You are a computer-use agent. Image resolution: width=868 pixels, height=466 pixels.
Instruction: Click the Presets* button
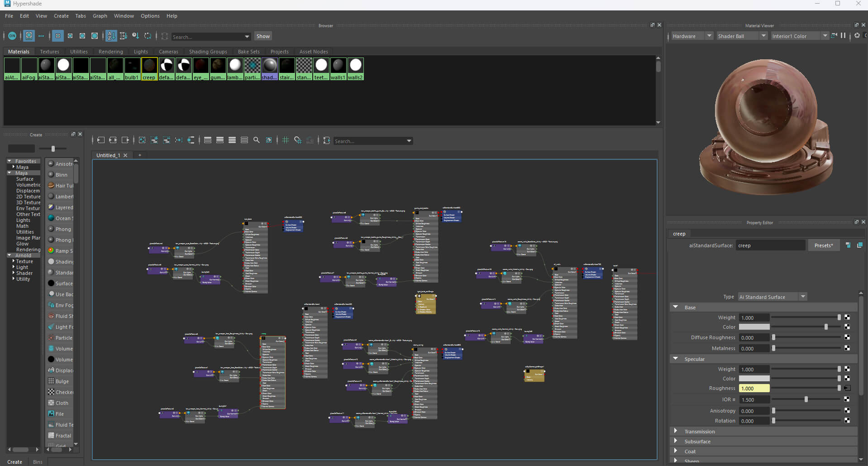pyautogui.click(x=824, y=245)
